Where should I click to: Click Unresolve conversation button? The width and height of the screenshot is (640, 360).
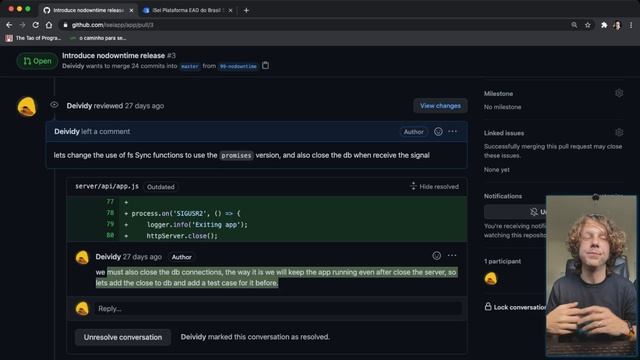click(123, 337)
